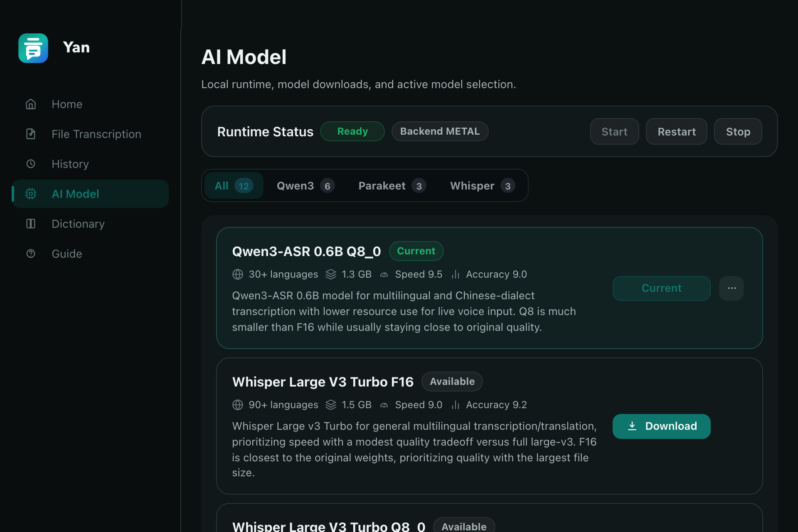
Task: Open the Guide page
Action: [91, 254]
